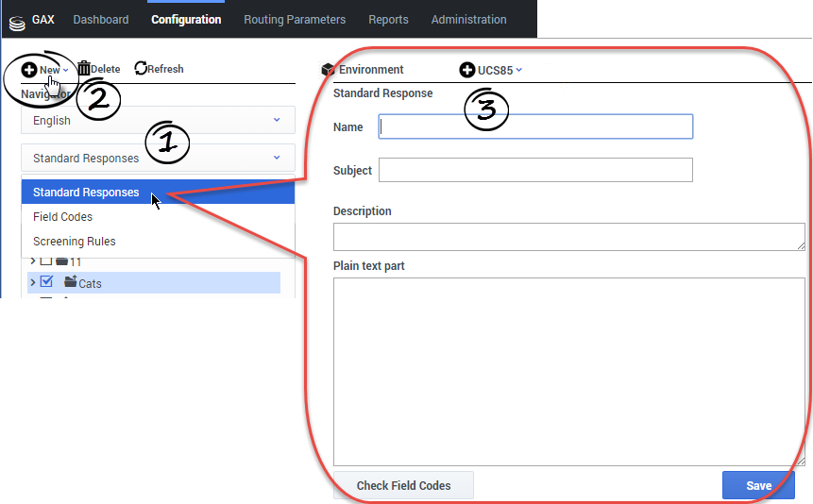
Task: Click the Check Field Codes button
Action: (x=403, y=485)
